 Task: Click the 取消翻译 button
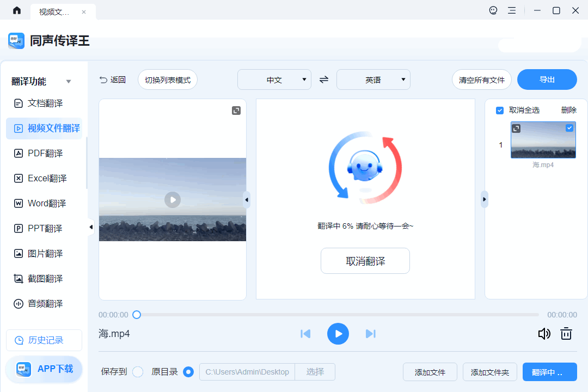pos(365,261)
